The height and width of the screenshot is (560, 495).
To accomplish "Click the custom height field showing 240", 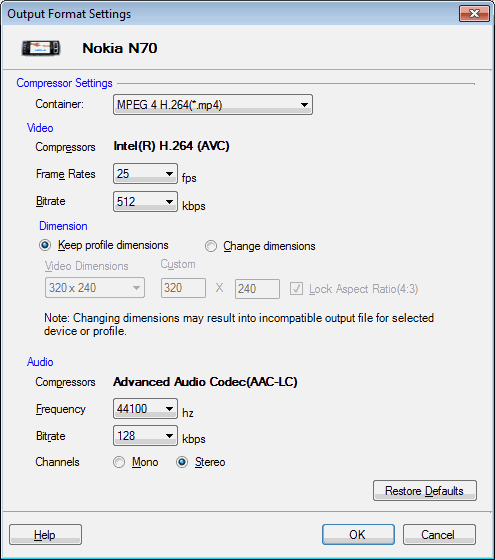I will pyautogui.click(x=257, y=289).
